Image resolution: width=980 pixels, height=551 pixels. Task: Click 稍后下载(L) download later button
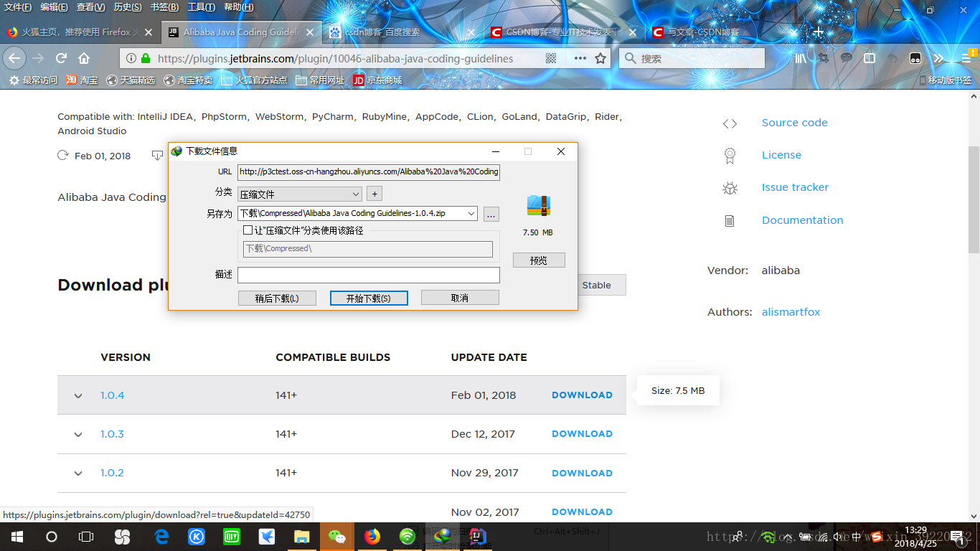(x=277, y=298)
